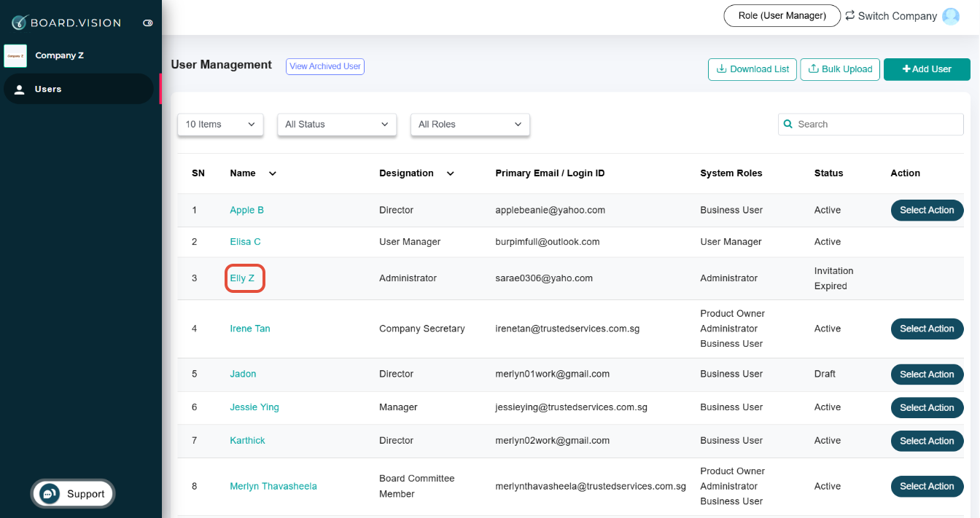Open user Irene Tan profile link
Screen dimensions: 980x518
[x=250, y=329]
